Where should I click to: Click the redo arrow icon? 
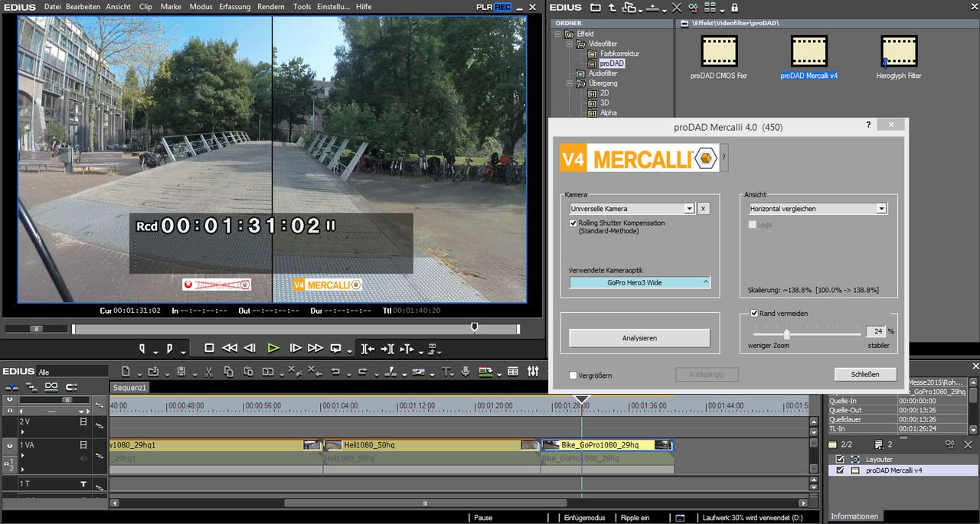(363, 372)
